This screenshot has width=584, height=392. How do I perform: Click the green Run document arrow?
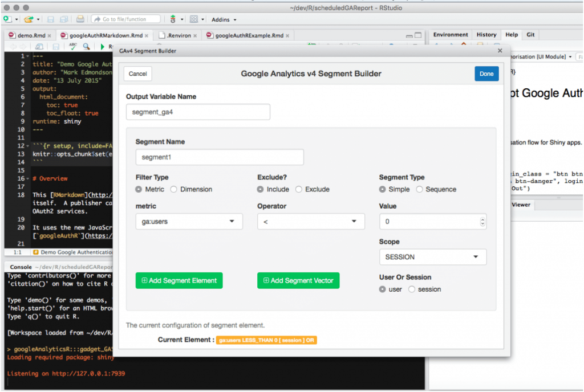[x=103, y=46]
